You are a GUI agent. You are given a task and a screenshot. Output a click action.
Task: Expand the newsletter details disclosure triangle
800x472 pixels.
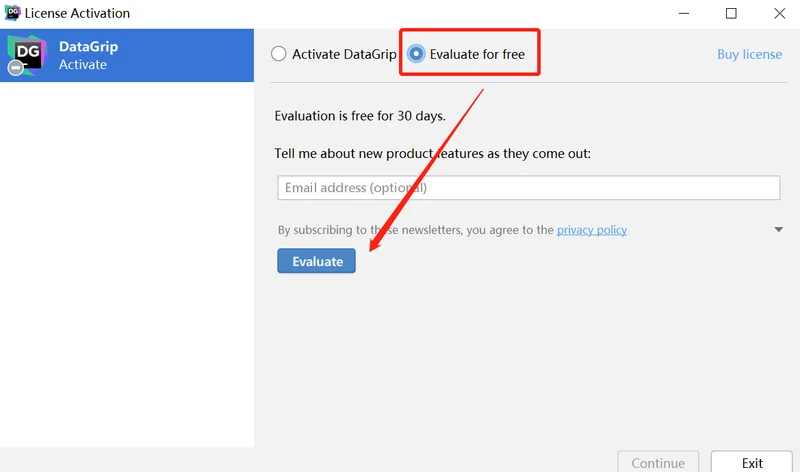[779, 230]
